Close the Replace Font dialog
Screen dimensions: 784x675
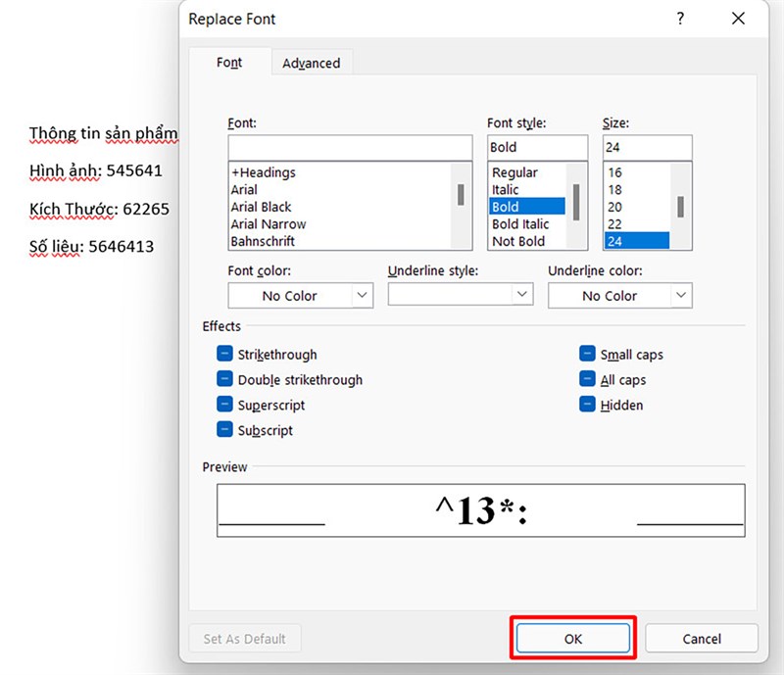coord(738,19)
